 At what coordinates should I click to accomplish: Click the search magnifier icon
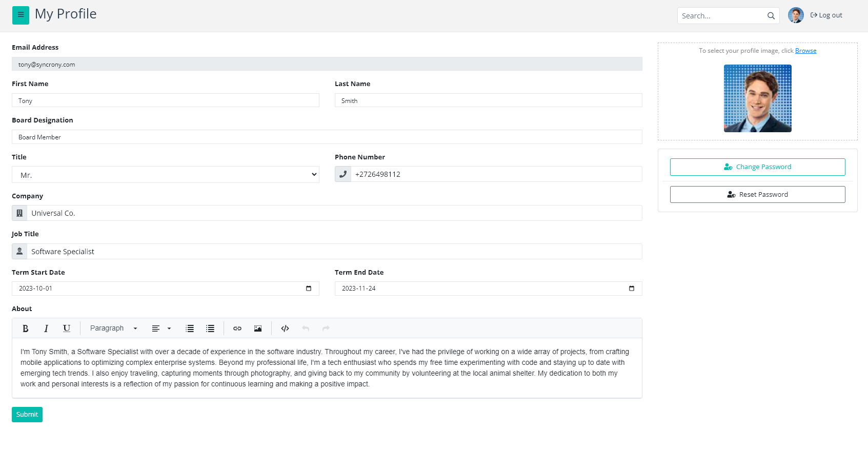click(x=771, y=16)
